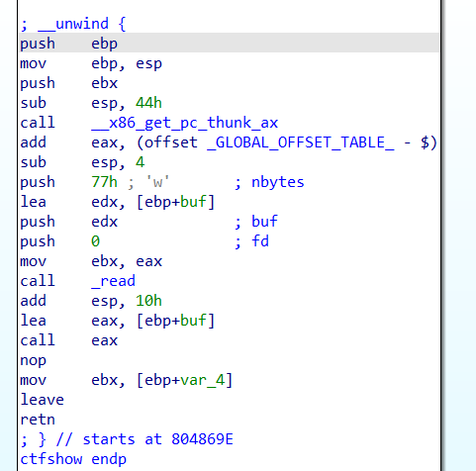Select the highlighted 'push ebp' instruction line
Viewport: 476px width, 471px height.
(x=230, y=43)
